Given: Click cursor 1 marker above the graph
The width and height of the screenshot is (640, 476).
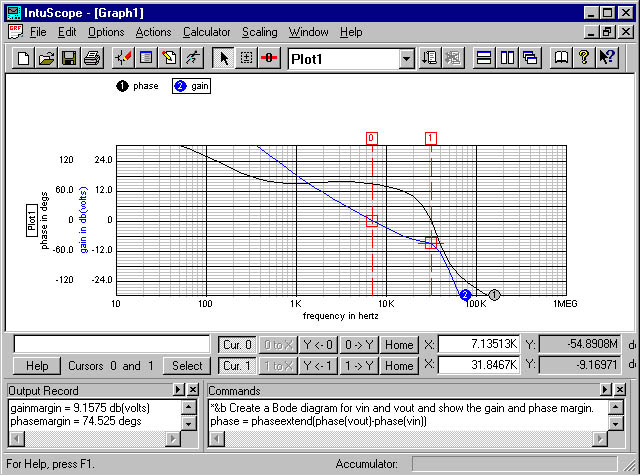Looking at the screenshot, I should coord(430,137).
